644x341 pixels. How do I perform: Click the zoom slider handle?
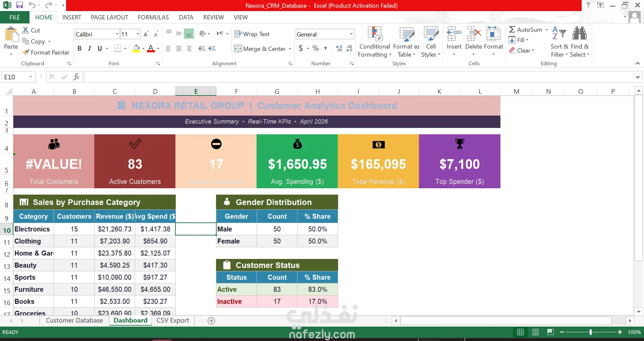[x=591, y=332]
